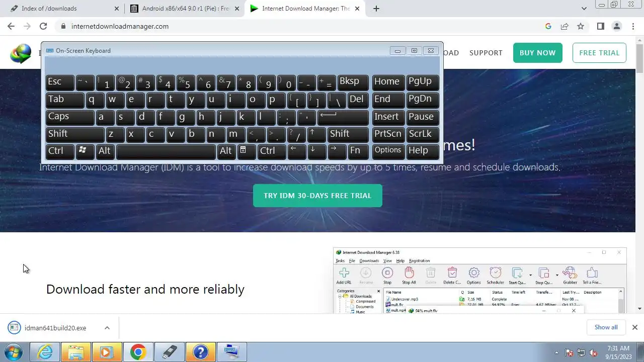Close the Index of /downloads tab
644x362 pixels.
pos(117,9)
